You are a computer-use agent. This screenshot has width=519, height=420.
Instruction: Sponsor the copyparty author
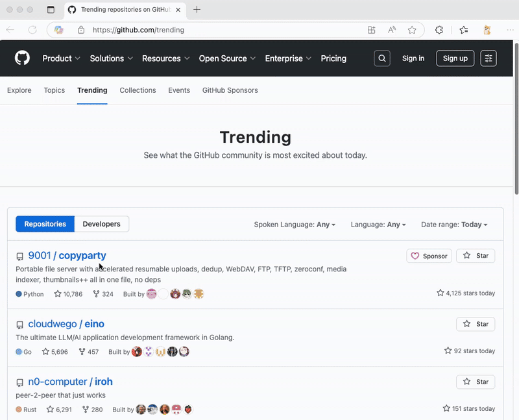pyautogui.click(x=429, y=256)
